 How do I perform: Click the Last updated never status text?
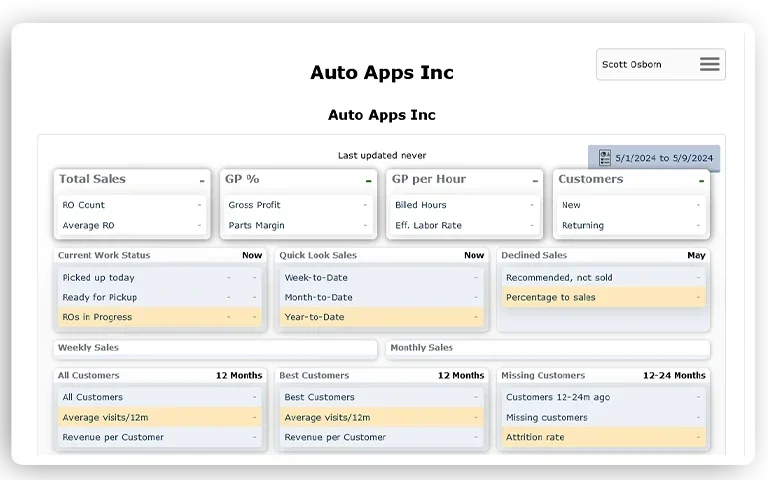tap(382, 155)
